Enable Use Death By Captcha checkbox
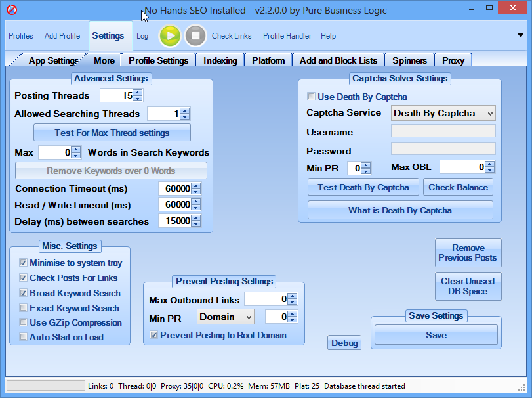Viewport: 532px width, 398px height. click(312, 97)
